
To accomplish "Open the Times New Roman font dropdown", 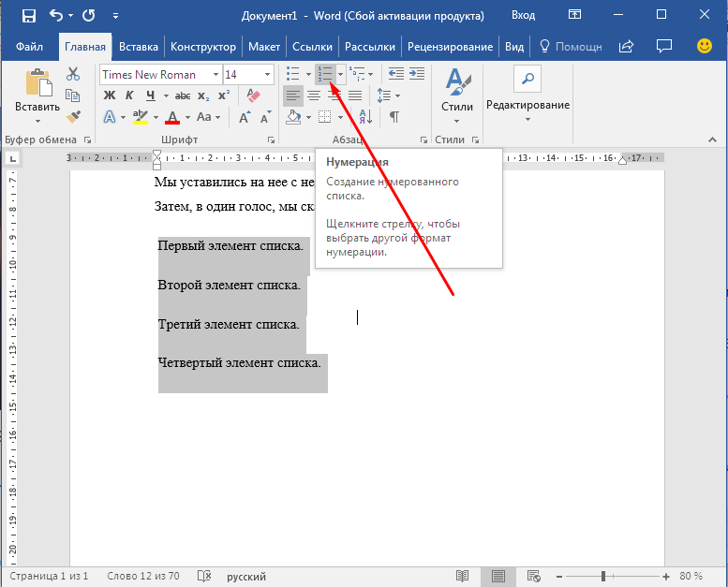I will 216,75.
